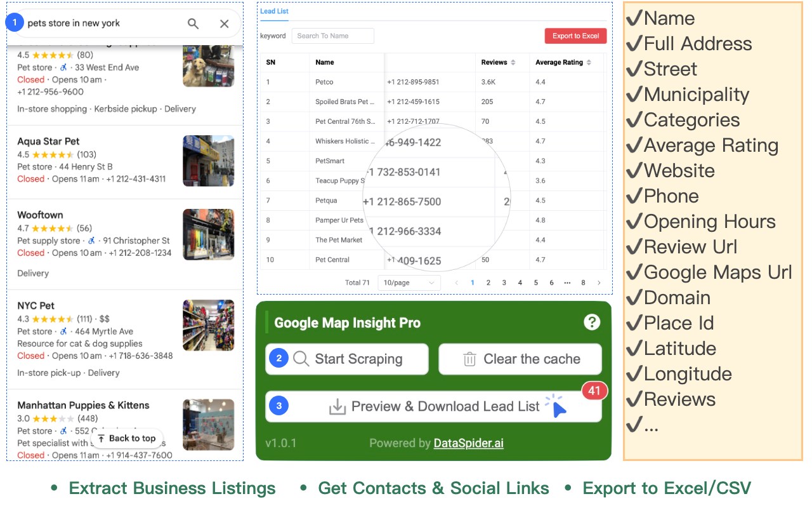Switch to the Lead List tab
Screen dimensions: 812x508
[x=274, y=11]
